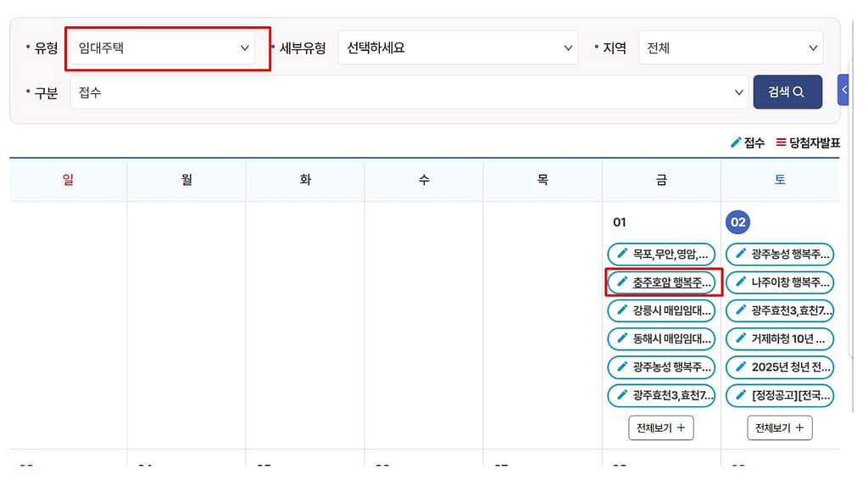
Task: Open the 충주호암 행복주택 announcement
Action: tap(671, 282)
